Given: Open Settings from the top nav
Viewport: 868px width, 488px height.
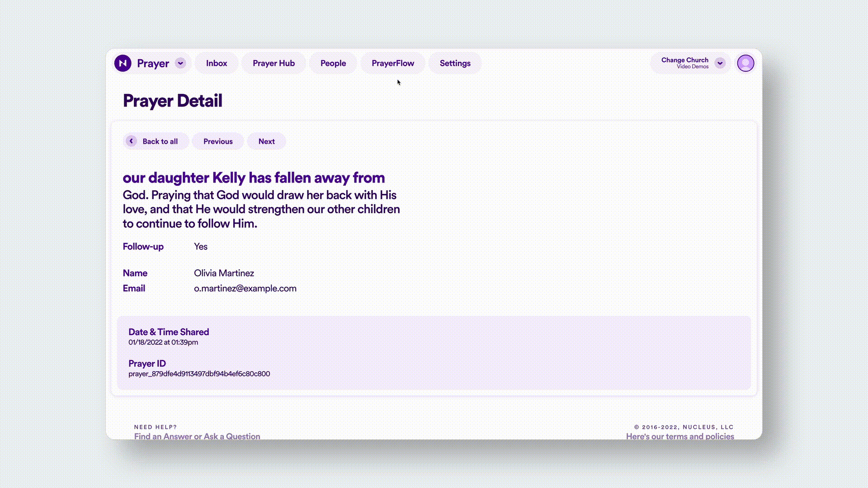Looking at the screenshot, I should pyautogui.click(x=455, y=63).
